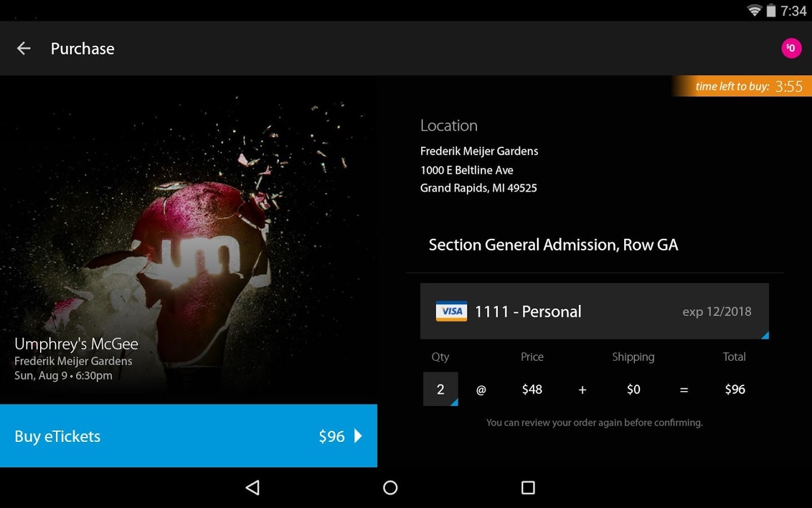Tap the exp 12/2018 card expiry text
The height and width of the screenshot is (508, 812).
point(717,312)
